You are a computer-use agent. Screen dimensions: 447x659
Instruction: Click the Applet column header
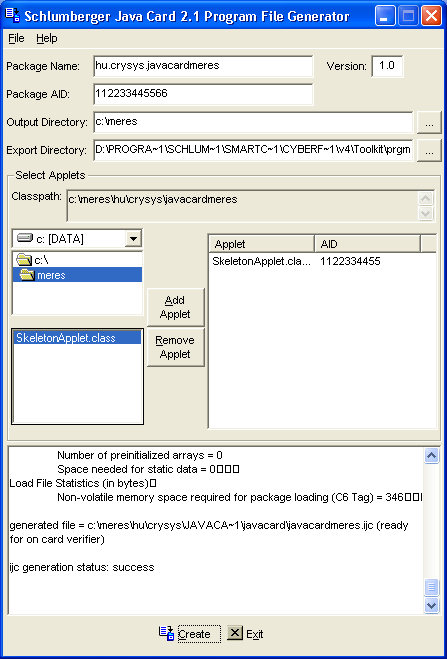coord(261,244)
